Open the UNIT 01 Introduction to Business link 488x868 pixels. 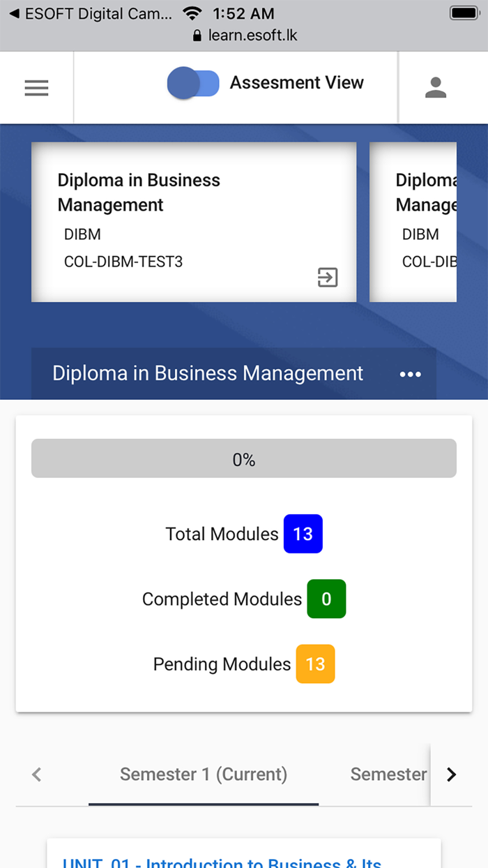pos(222,862)
